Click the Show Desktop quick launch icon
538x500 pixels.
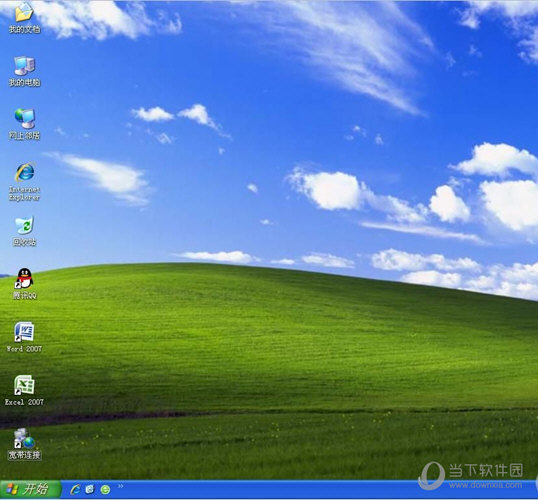click(x=90, y=489)
